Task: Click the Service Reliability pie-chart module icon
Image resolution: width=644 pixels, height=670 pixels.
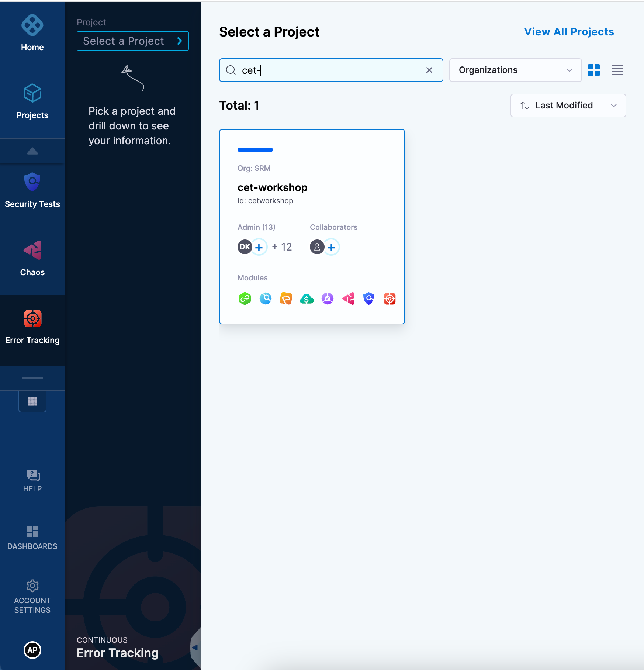Action: (328, 299)
